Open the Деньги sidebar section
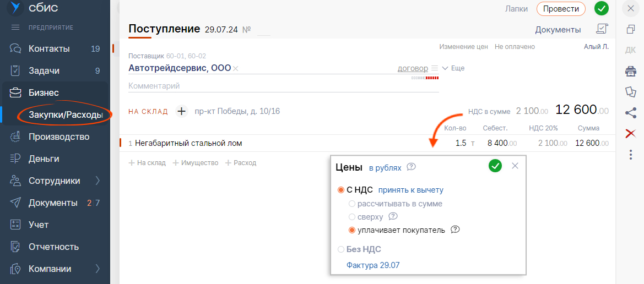Screen dimensions: 644x284 (x=44, y=159)
